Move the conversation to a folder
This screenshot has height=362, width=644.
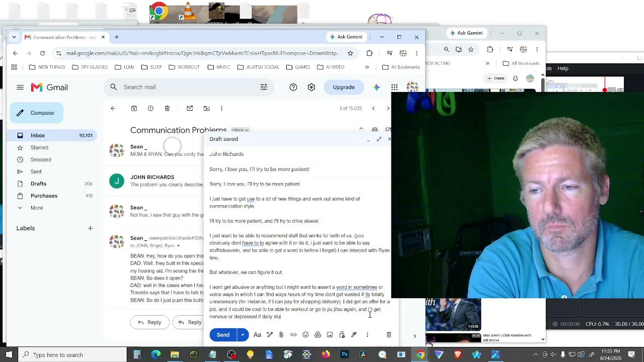206,108
